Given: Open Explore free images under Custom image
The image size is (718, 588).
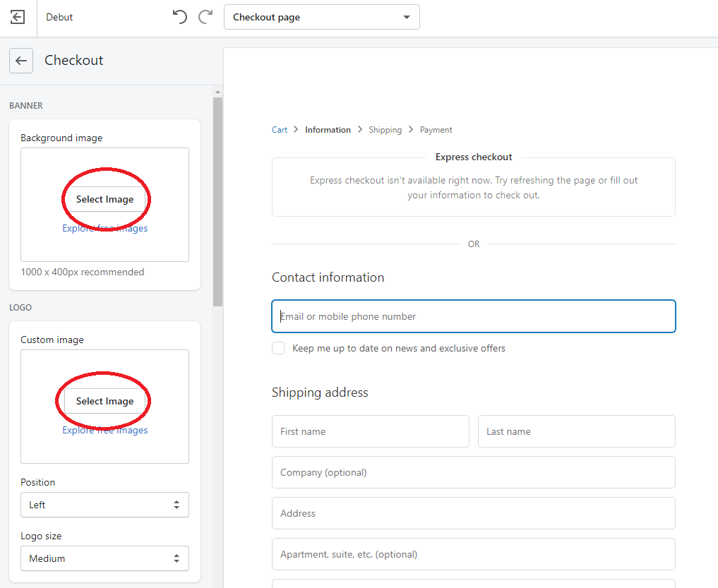Looking at the screenshot, I should coord(105,430).
